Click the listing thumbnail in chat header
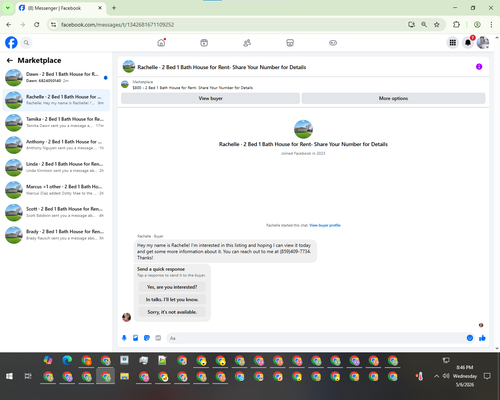The image size is (500, 400). pos(129,67)
